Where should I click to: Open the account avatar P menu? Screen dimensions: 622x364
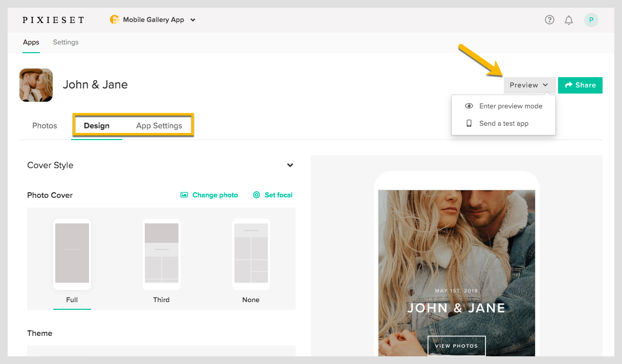click(x=591, y=20)
